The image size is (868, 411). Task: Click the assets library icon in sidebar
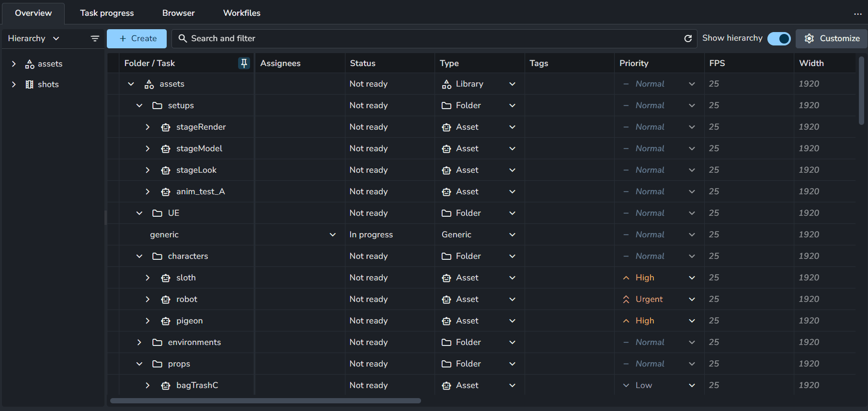click(x=30, y=64)
